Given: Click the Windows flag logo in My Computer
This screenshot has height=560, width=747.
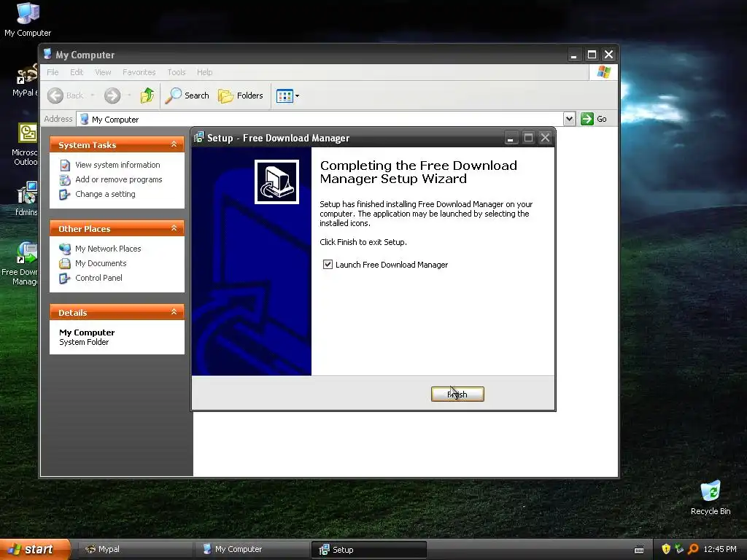Looking at the screenshot, I should (x=603, y=72).
